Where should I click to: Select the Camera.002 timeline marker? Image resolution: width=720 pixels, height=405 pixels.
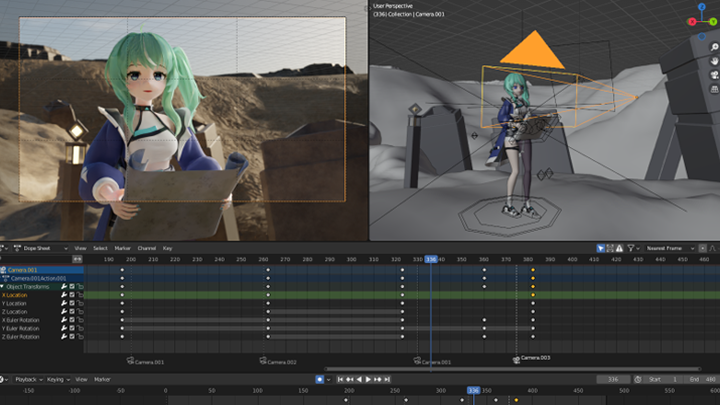click(x=278, y=361)
